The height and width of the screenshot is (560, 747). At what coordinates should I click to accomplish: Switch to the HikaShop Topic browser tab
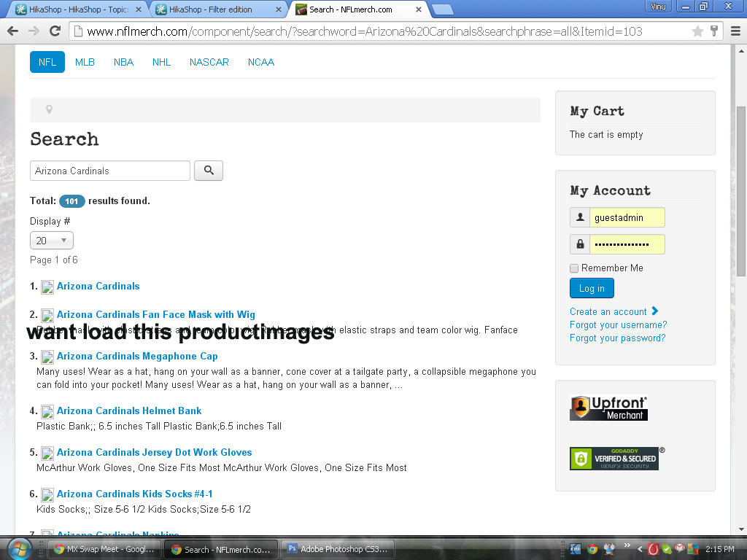tap(78, 9)
